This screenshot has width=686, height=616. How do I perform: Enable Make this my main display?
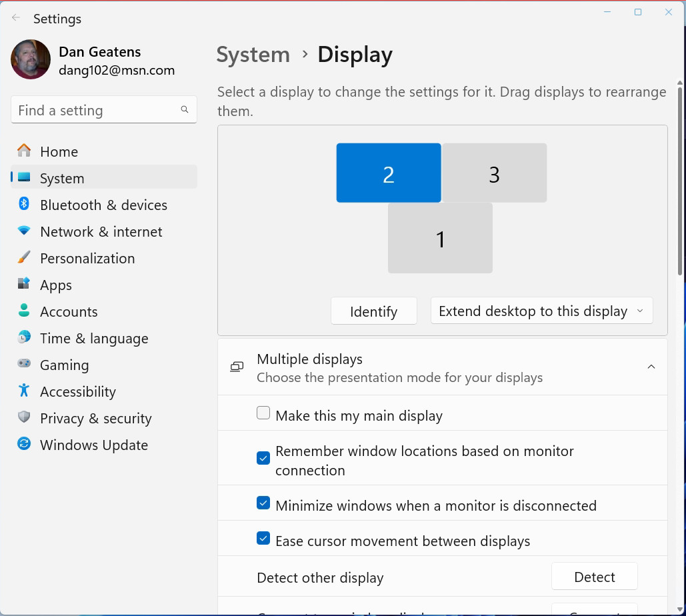(x=263, y=414)
